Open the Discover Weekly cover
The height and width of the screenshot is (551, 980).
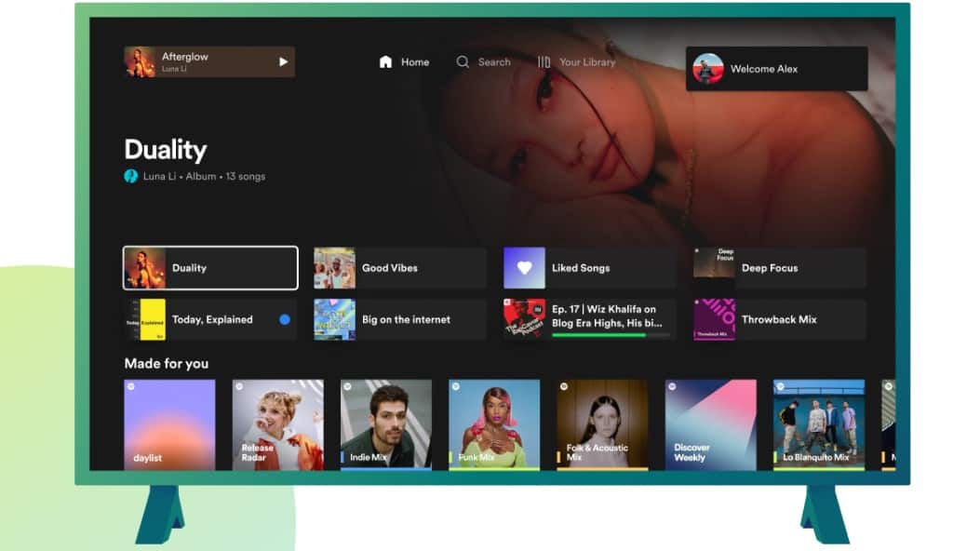(x=710, y=423)
